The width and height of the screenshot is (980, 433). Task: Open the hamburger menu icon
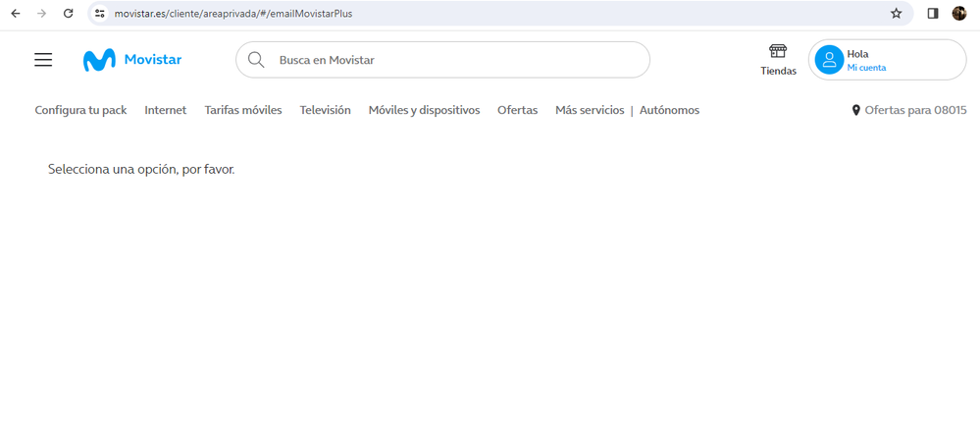[43, 60]
